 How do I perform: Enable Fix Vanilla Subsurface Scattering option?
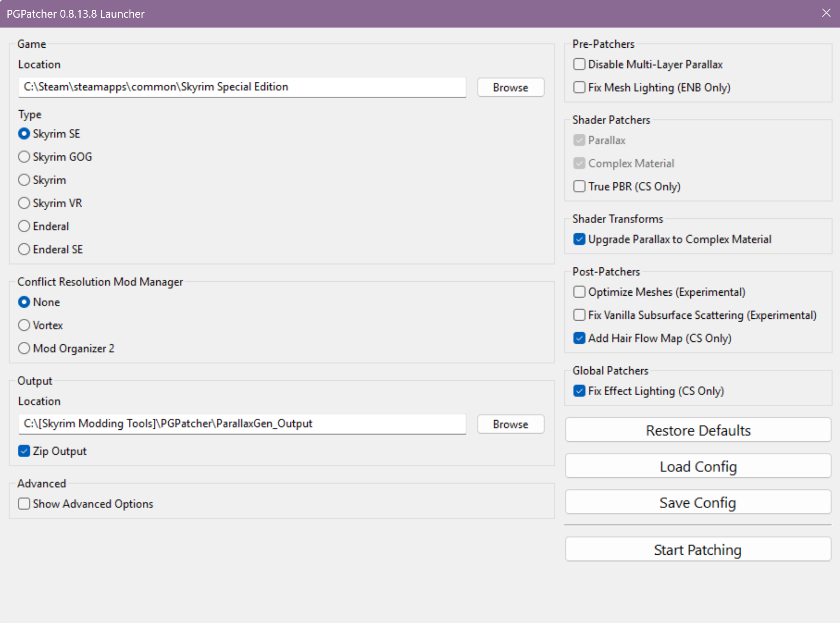pos(579,315)
